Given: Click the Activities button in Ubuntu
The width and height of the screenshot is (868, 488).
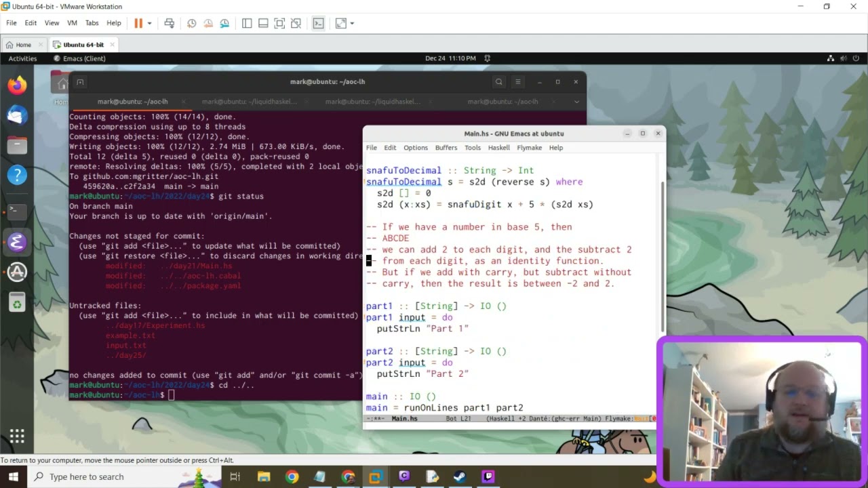Looking at the screenshot, I should 22,58.
